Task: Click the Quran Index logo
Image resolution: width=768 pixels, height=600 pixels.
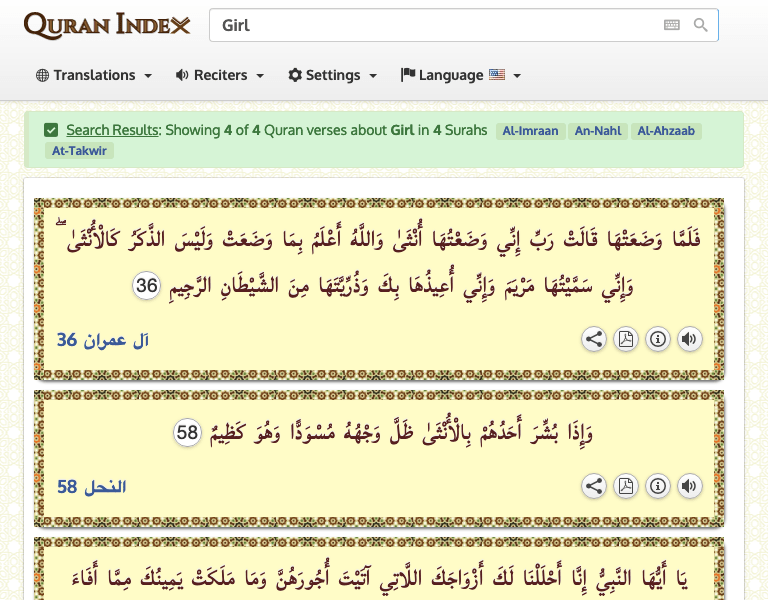Action: (x=107, y=25)
